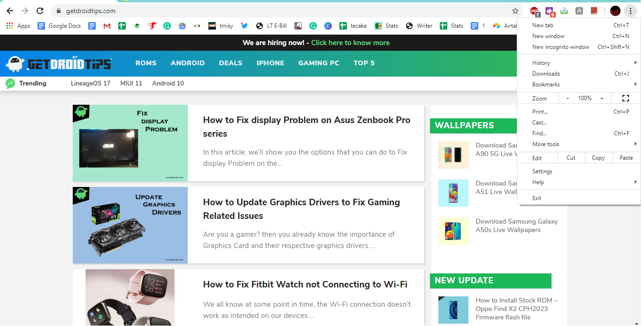Open the Writer bookmark
644x326 pixels.
[419, 26]
